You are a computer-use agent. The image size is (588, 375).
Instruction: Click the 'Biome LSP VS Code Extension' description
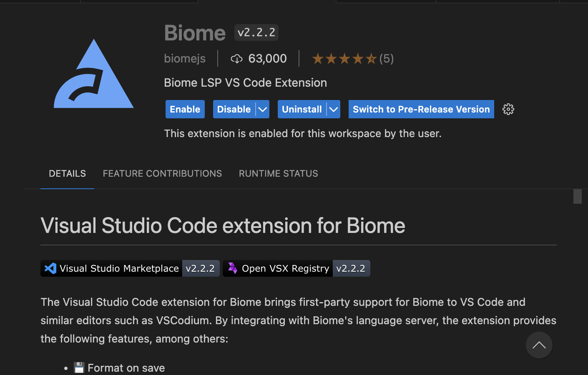point(245,82)
